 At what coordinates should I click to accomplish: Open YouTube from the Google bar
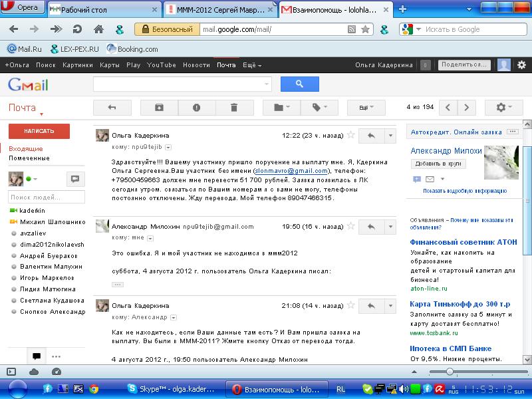click(161, 65)
